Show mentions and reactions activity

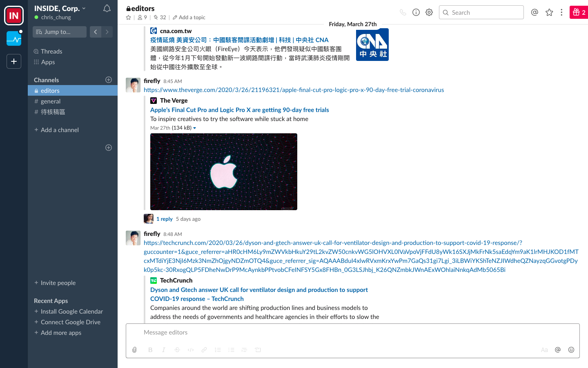[535, 12]
